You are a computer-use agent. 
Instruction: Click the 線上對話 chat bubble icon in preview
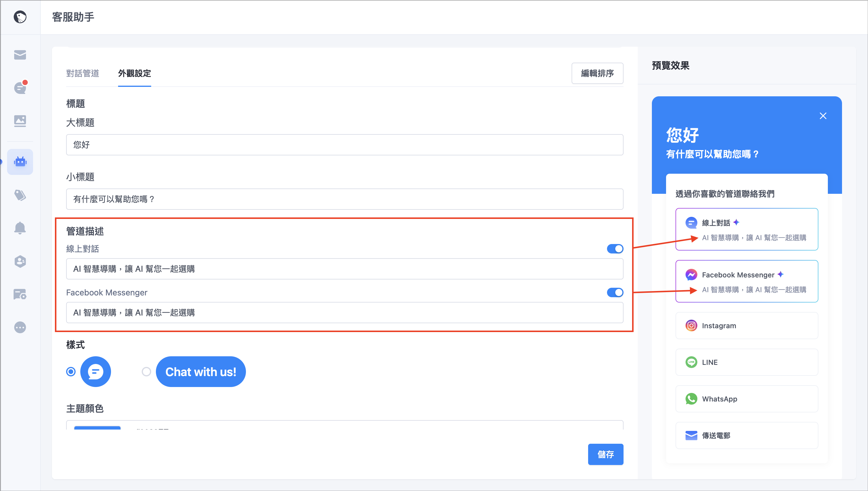pyautogui.click(x=691, y=222)
